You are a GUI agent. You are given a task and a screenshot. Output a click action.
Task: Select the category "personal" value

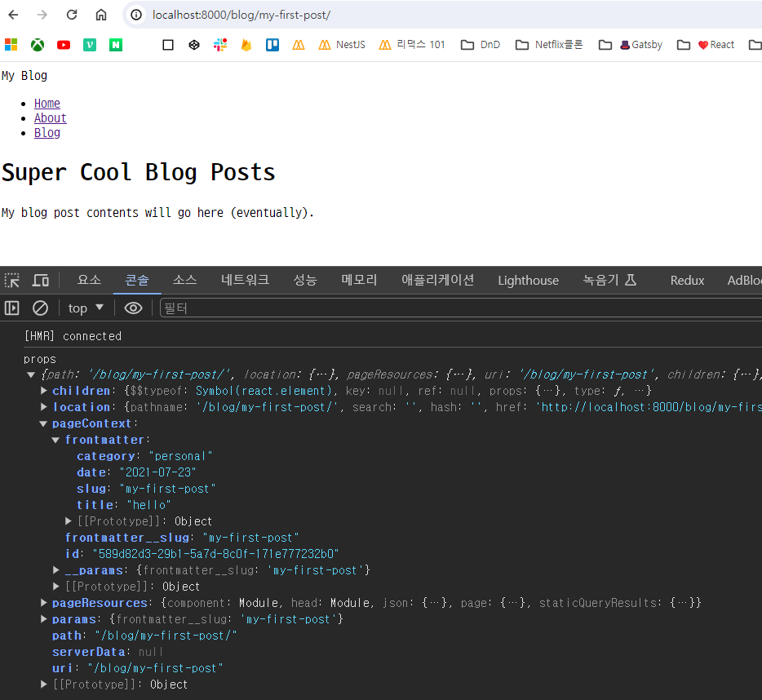pyautogui.click(x=180, y=456)
